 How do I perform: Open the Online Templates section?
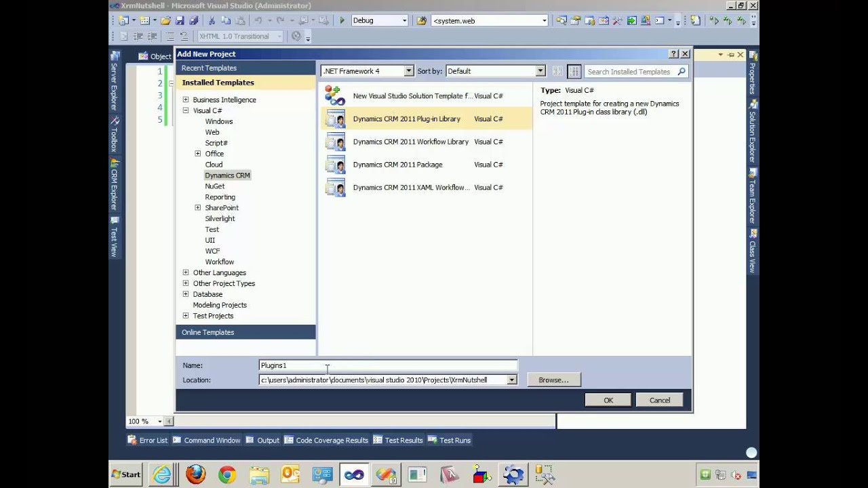tap(245, 332)
